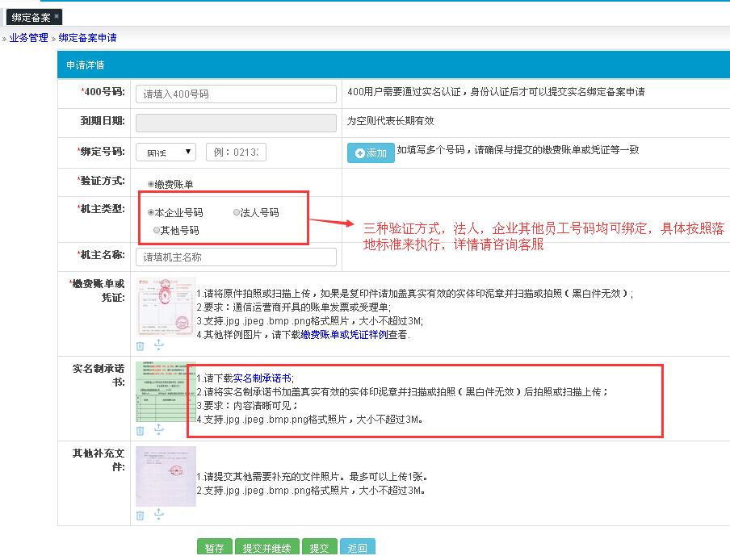
Task: Open the 实名制承诺书 download link
Action: [x=262, y=378]
